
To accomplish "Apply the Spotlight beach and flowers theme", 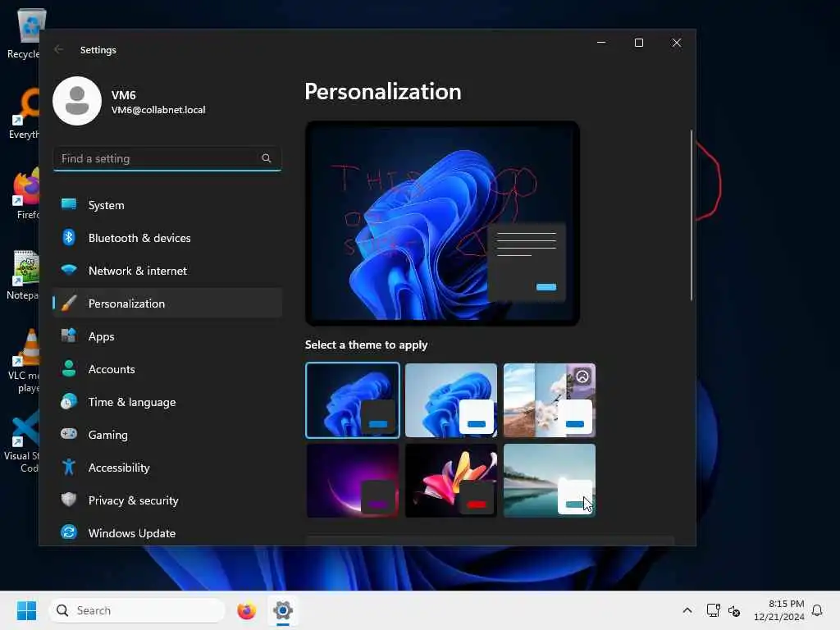I will pyautogui.click(x=550, y=400).
